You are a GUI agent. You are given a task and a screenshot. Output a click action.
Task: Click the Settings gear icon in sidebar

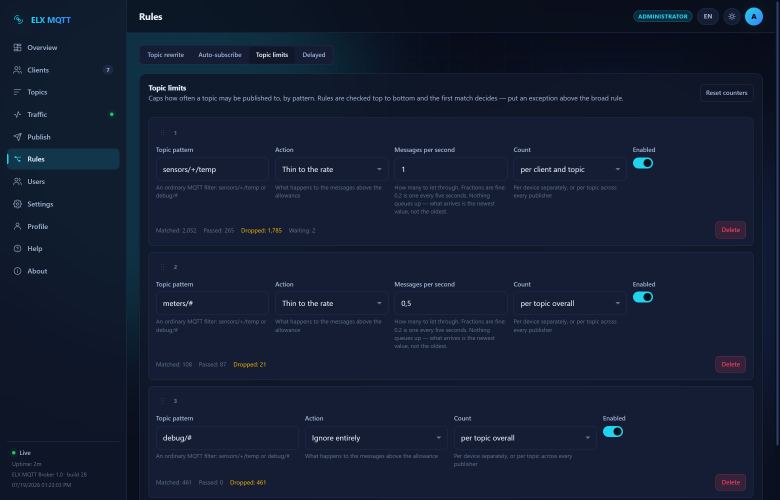tap(17, 204)
